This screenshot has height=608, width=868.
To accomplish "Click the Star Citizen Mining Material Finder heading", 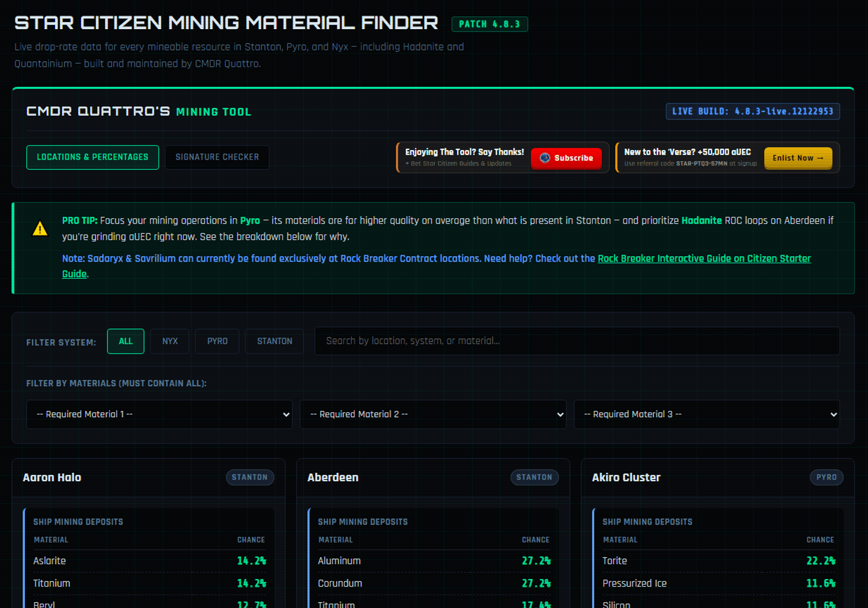I will click(226, 23).
